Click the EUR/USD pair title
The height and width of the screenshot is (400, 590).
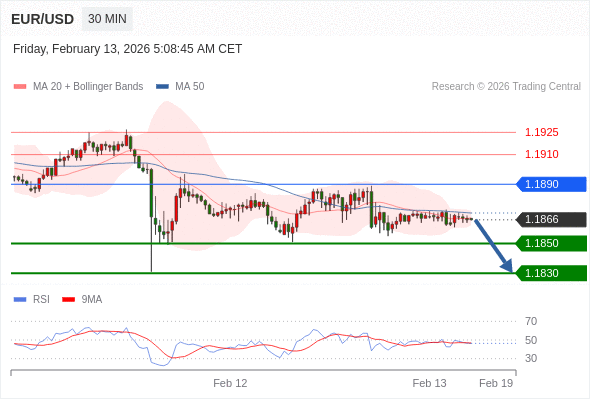pyautogui.click(x=43, y=19)
